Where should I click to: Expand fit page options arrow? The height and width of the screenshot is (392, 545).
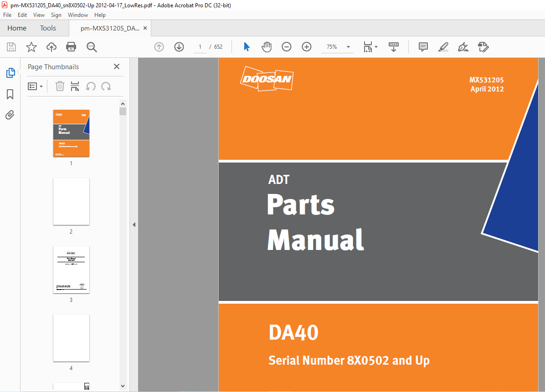[x=376, y=47]
